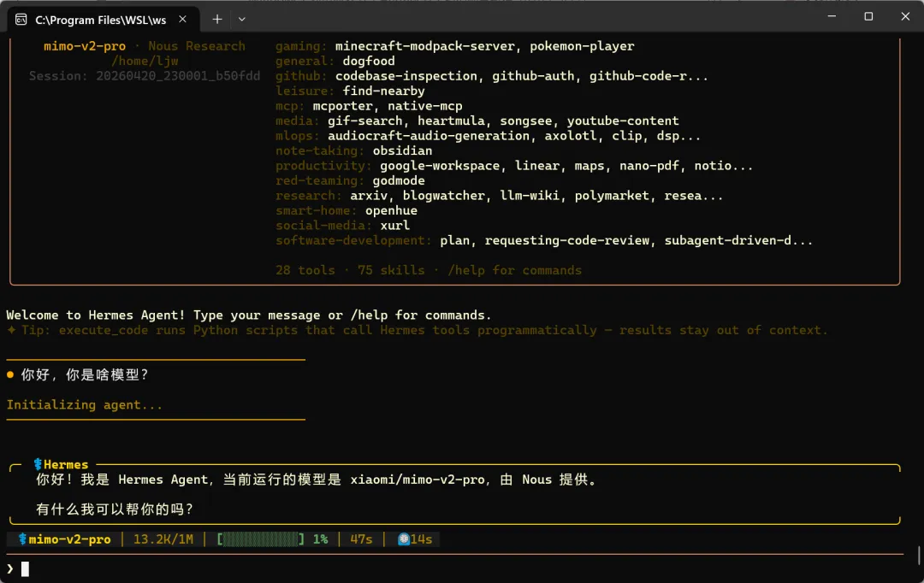Image resolution: width=924 pixels, height=583 pixels.
Task: Click mimo-v2-pro · Nous Research header
Action: tap(145, 46)
